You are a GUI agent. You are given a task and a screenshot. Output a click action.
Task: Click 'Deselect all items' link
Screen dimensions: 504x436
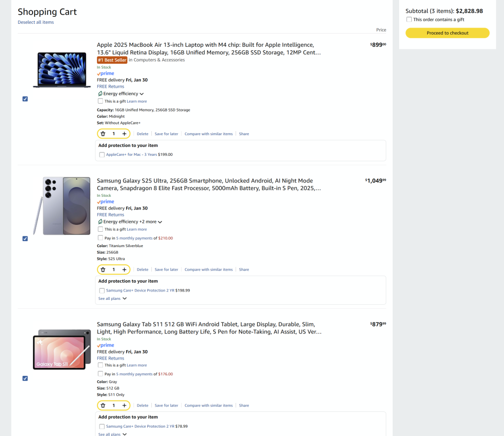[36, 22]
